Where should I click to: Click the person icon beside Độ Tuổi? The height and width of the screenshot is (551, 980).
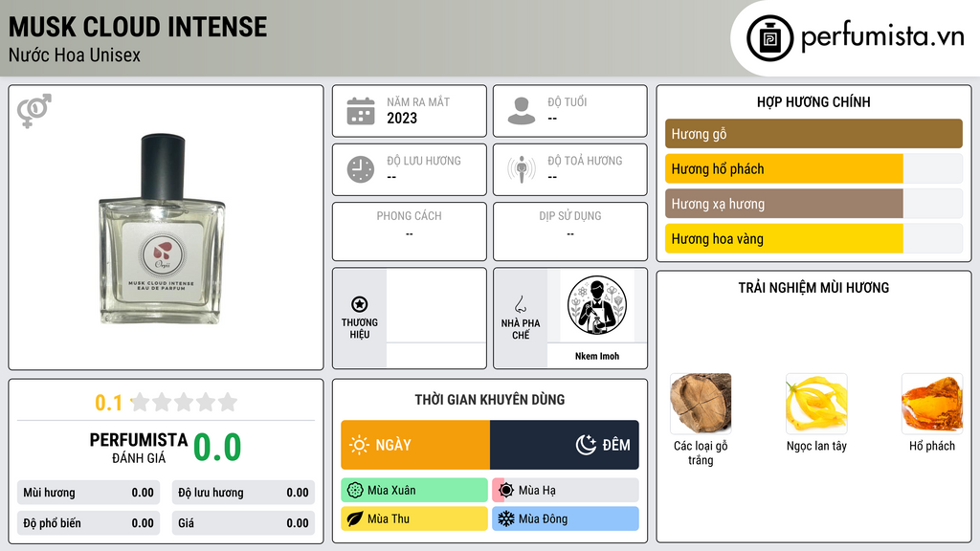tap(522, 111)
